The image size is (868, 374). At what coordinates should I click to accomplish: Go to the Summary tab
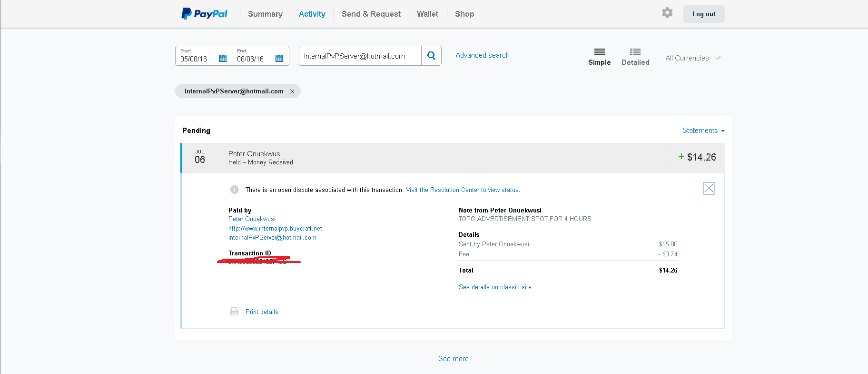pyautogui.click(x=265, y=14)
